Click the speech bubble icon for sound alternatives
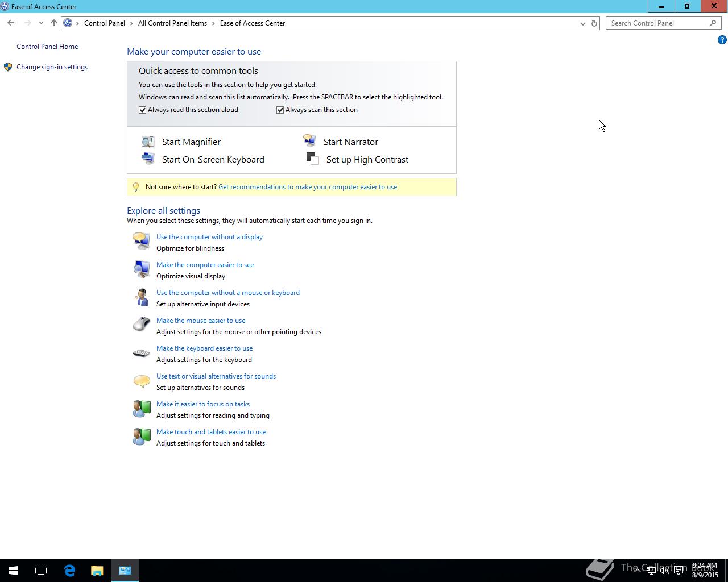Image resolution: width=728 pixels, height=582 pixels. coord(141,380)
